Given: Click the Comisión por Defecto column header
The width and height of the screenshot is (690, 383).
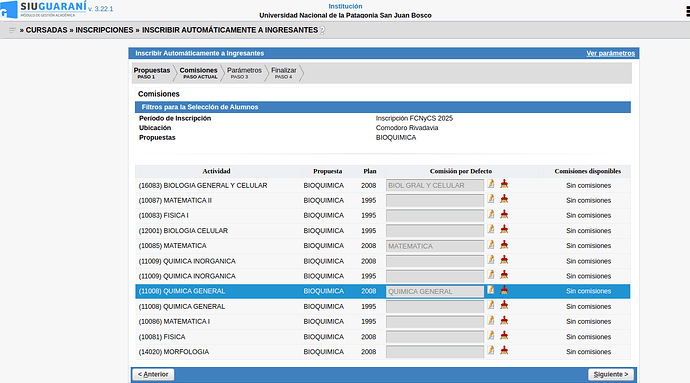Looking at the screenshot, I should coord(461,171).
